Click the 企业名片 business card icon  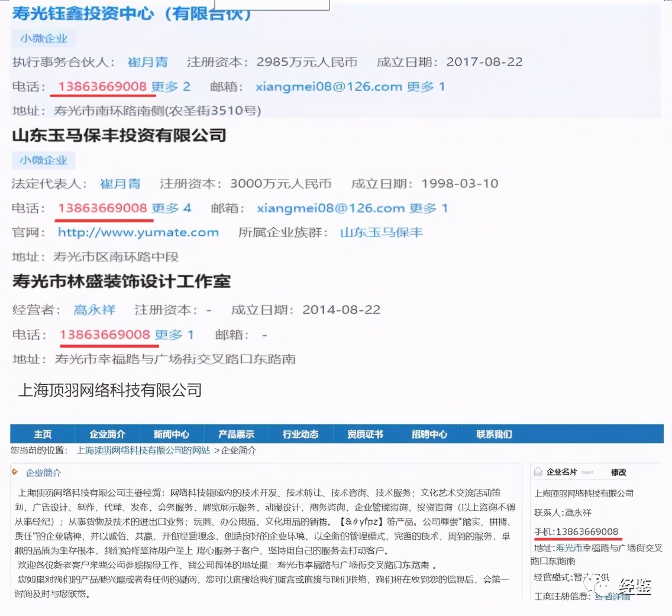pyautogui.click(x=538, y=472)
